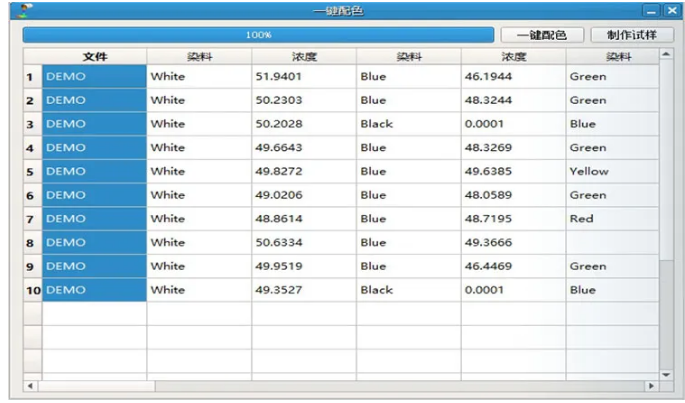Minimize the 一键配色 window
The height and width of the screenshot is (403, 685).
pyautogui.click(x=651, y=11)
